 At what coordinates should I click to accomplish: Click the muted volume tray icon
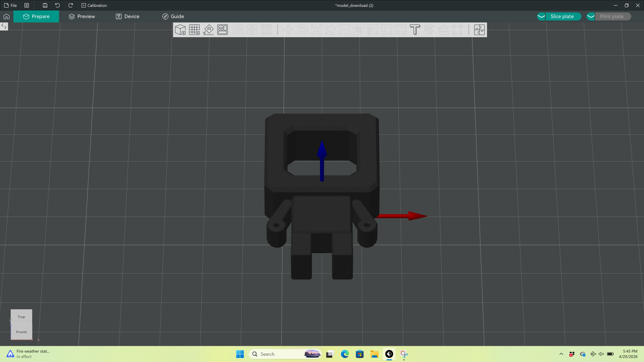point(602,354)
